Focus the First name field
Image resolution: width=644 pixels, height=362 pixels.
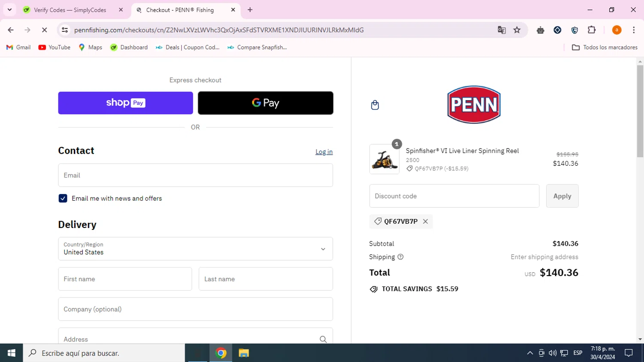125,279
